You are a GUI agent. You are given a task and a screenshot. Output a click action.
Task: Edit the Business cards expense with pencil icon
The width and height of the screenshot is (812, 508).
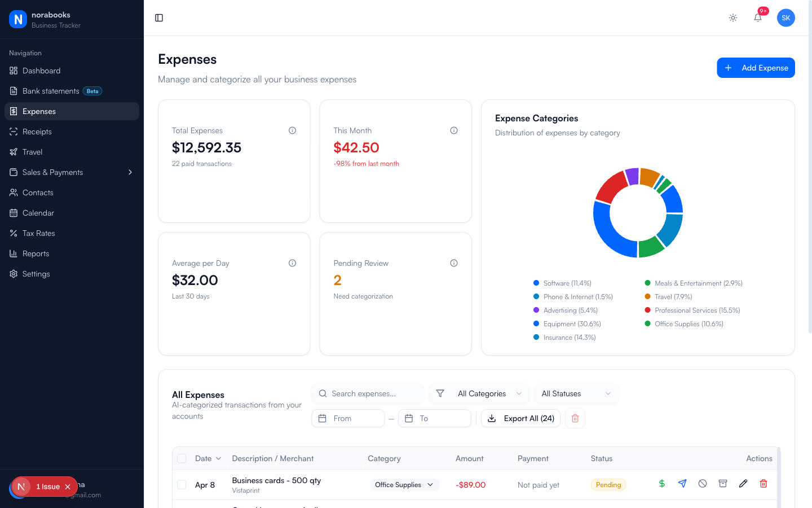point(743,484)
